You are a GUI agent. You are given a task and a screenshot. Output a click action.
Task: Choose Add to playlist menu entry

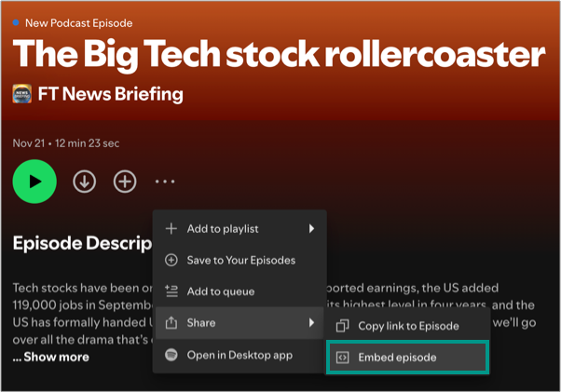pyautogui.click(x=239, y=229)
